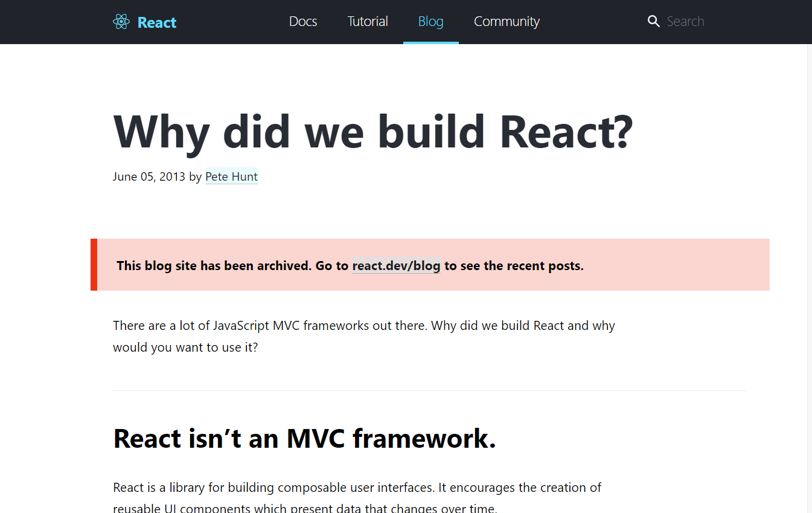Click the "React isn’t an MVC framework." heading

click(304, 439)
